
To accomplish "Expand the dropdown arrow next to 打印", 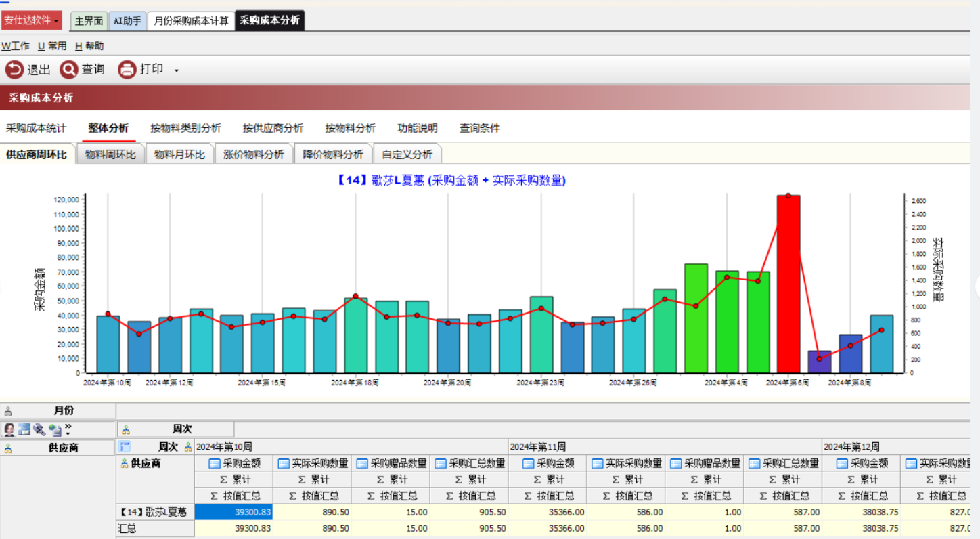I will (176, 70).
